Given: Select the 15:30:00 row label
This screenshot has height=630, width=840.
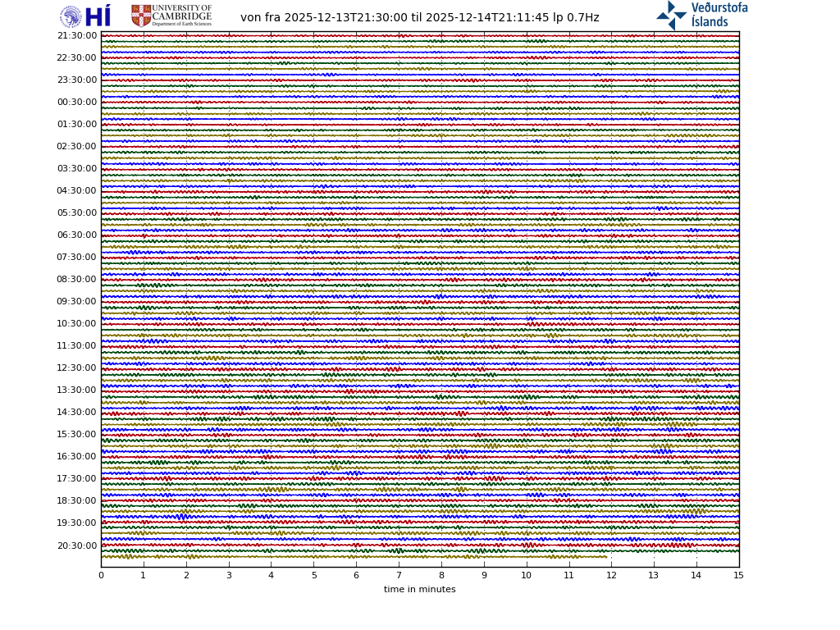Looking at the screenshot, I should pyautogui.click(x=77, y=434).
